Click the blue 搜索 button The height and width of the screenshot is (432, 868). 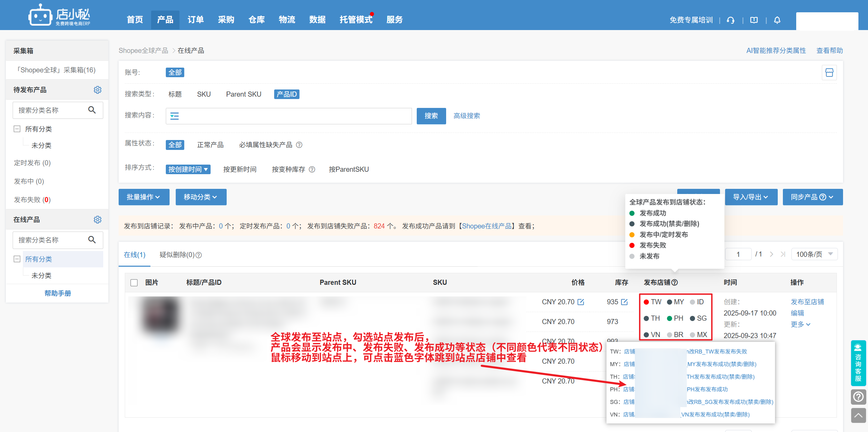[x=431, y=116]
